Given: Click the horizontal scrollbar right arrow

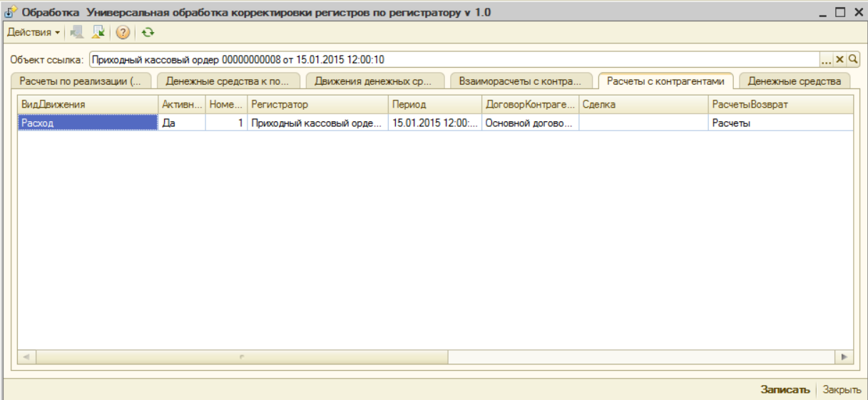Looking at the screenshot, I should point(844,357).
